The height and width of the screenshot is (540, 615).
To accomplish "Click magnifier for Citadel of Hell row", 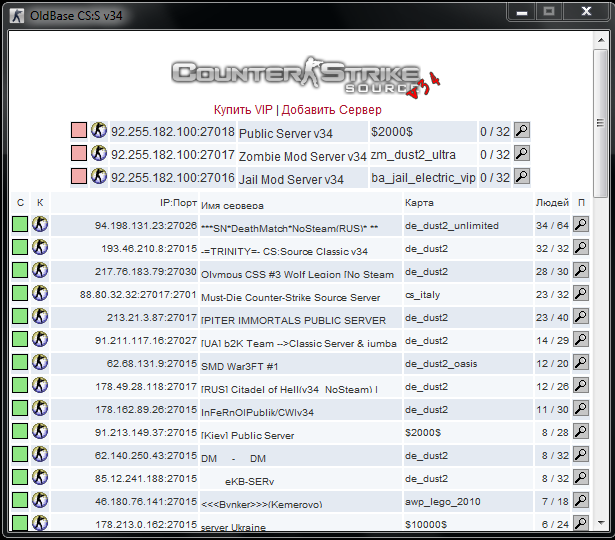I will pyautogui.click(x=580, y=385).
